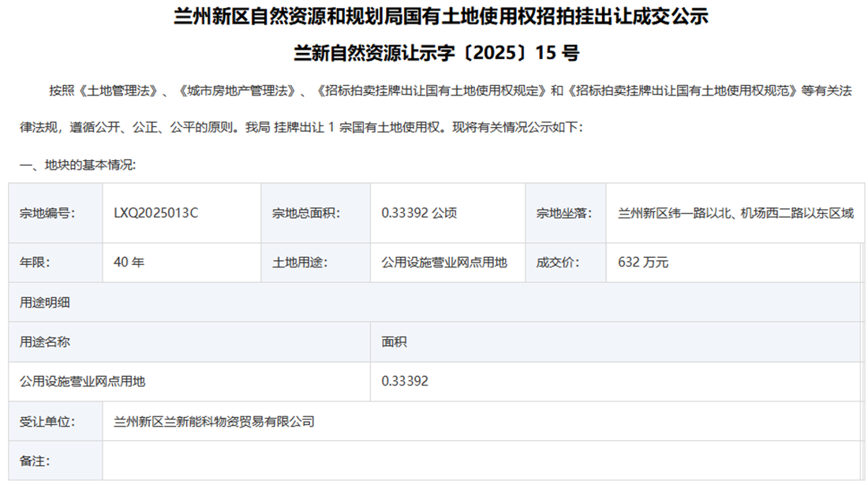Click the transaction price 632 万元
This screenshot has height=485, width=868.
pyautogui.click(x=643, y=263)
